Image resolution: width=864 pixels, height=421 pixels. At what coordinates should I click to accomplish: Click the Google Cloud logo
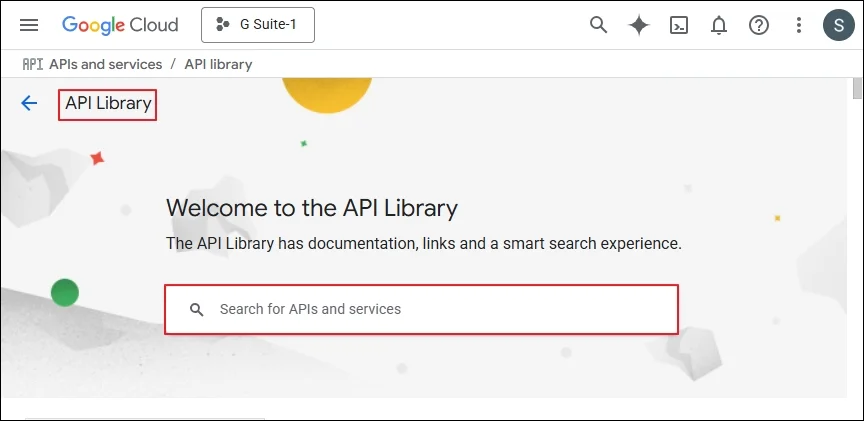(120, 25)
